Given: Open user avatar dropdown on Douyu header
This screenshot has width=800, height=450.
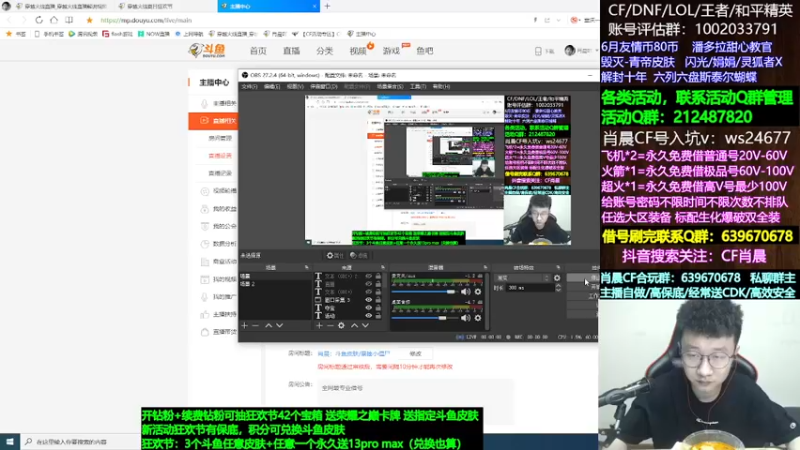Looking at the screenshot, I should click(582, 51).
